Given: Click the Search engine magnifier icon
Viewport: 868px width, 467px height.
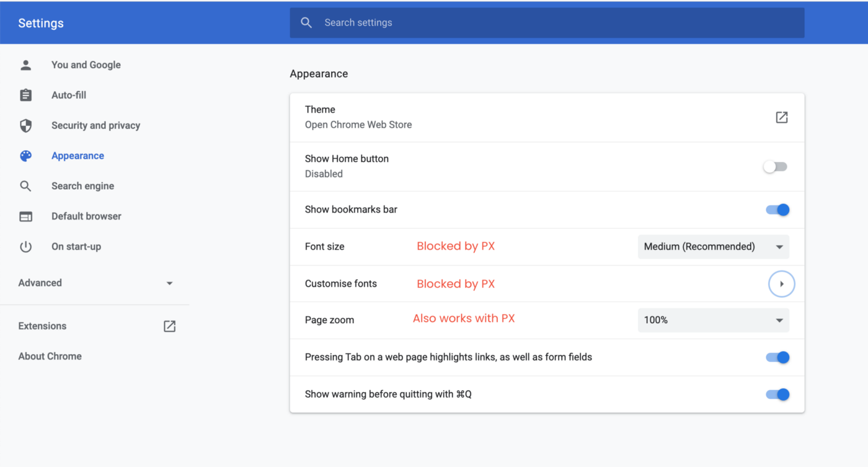Looking at the screenshot, I should click(x=25, y=186).
